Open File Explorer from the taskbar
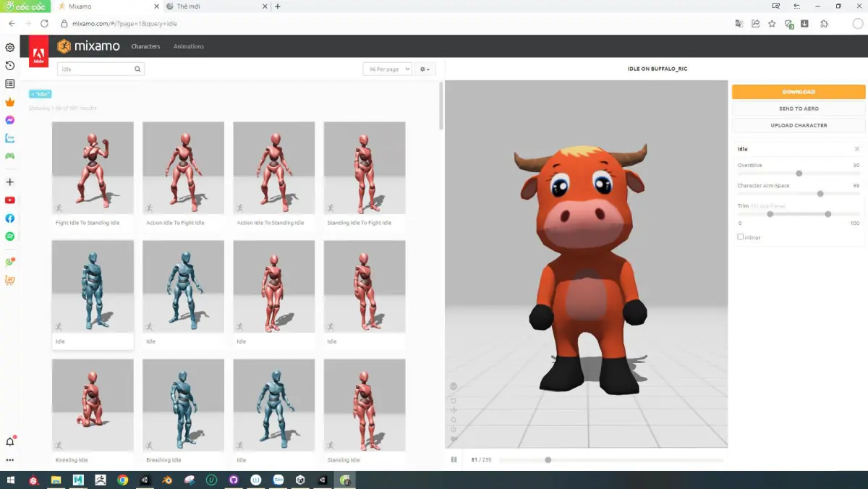The image size is (868, 489). 56,480
